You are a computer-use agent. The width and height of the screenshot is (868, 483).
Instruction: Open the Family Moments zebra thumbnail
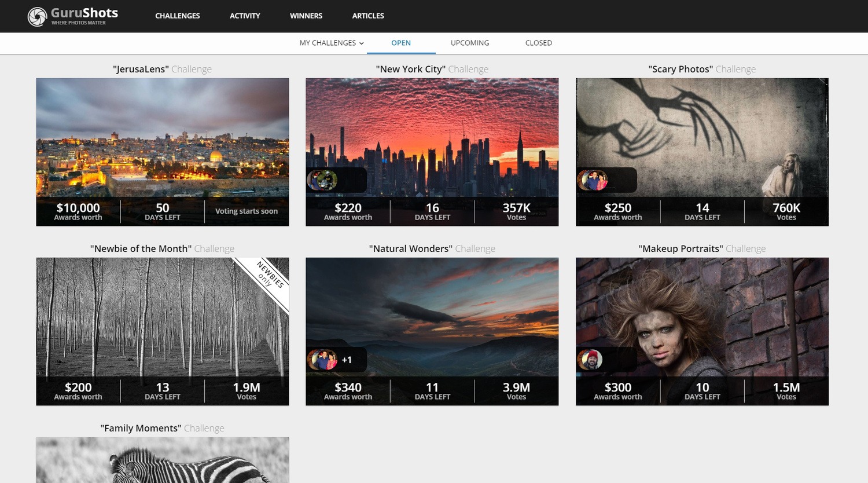(x=162, y=460)
